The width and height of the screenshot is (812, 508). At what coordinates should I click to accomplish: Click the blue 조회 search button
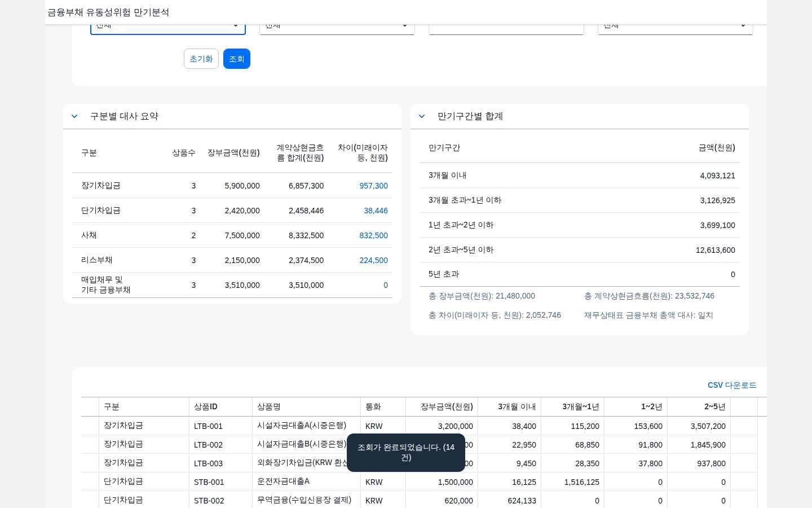tap(237, 59)
